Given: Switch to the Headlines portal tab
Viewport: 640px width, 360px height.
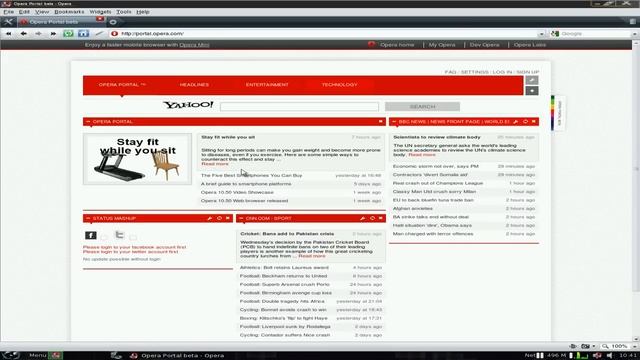Looking at the screenshot, I should pyautogui.click(x=194, y=85).
